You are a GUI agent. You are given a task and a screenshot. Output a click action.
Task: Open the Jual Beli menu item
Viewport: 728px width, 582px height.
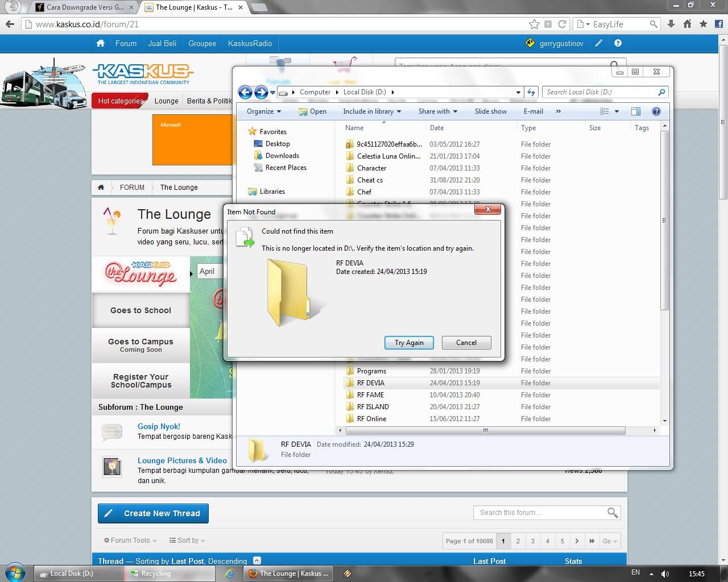[x=162, y=43]
